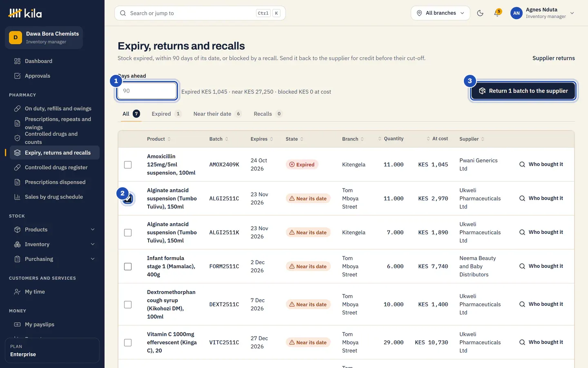Expand the Products sidebar section
This screenshot has height=368, width=588.
pos(55,230)
